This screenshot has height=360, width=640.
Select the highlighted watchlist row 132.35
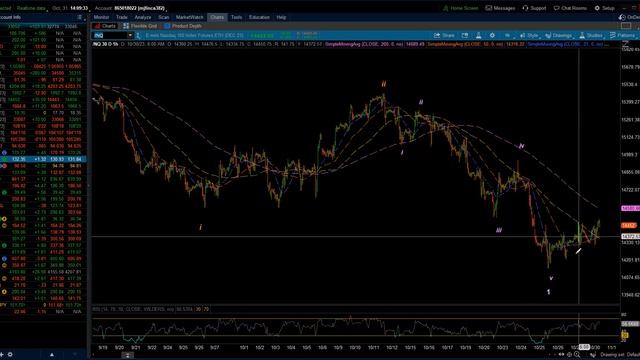point(43,159)
